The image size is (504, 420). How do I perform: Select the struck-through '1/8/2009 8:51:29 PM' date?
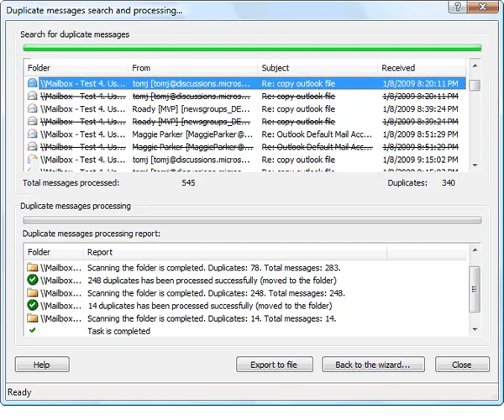pos(421,147)
